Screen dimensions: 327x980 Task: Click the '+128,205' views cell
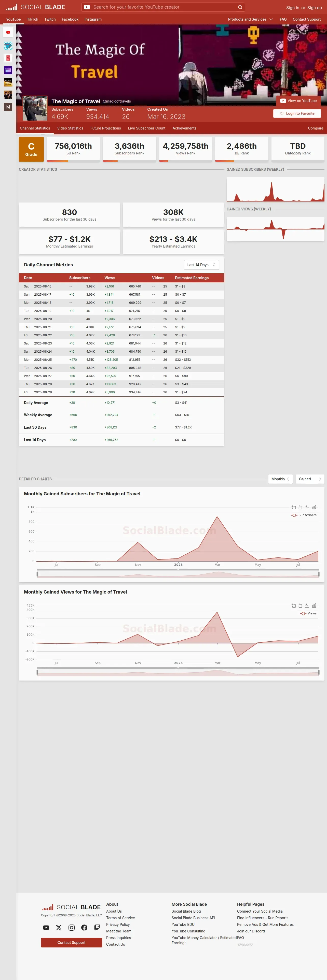point(111,359)
